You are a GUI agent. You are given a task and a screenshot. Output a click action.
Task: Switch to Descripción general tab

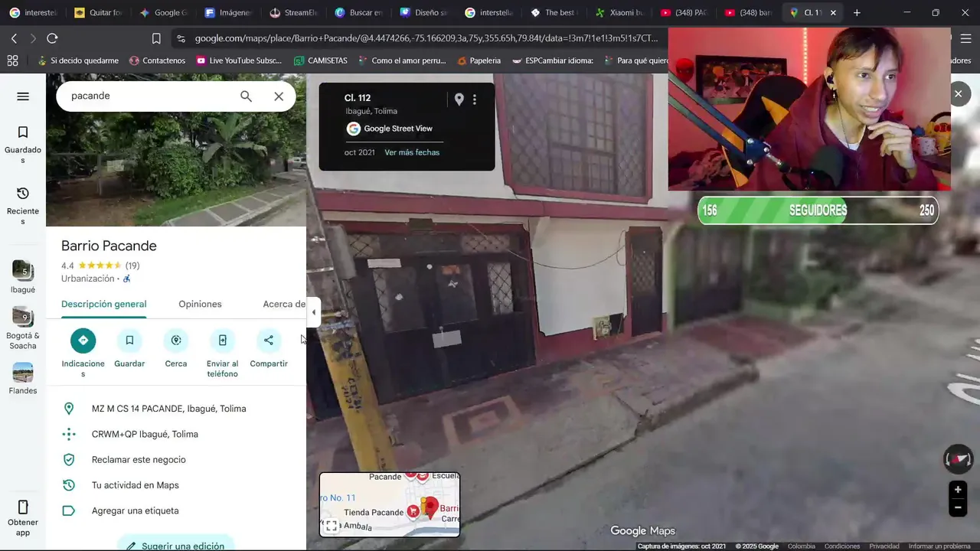[x=103, y=305]
